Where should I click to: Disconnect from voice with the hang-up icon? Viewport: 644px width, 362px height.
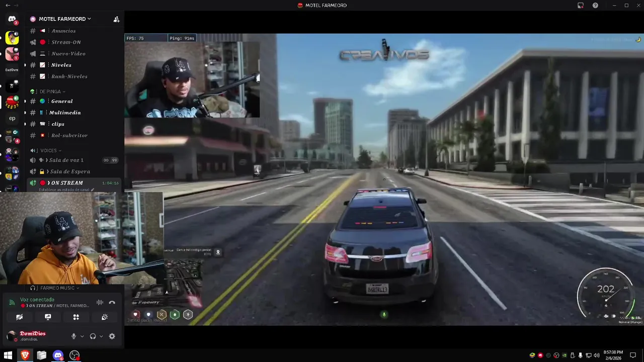click(x=112, y=302)
